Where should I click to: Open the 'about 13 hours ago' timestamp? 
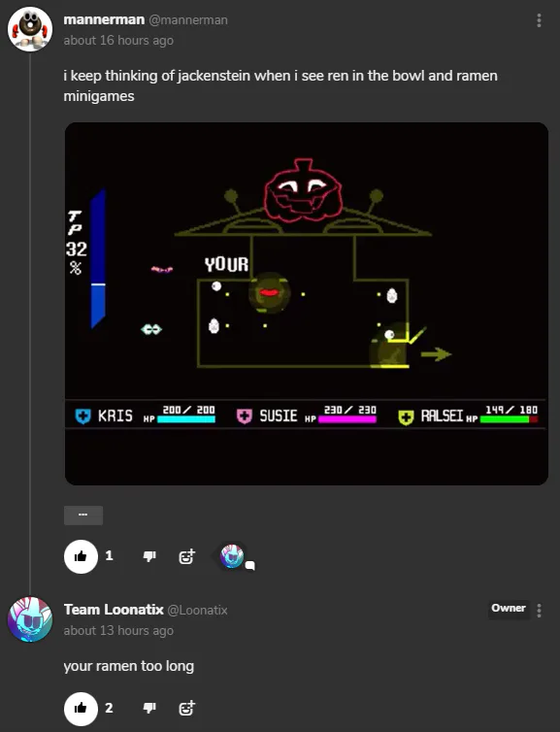pyautogui.click(x=118, y=631)
